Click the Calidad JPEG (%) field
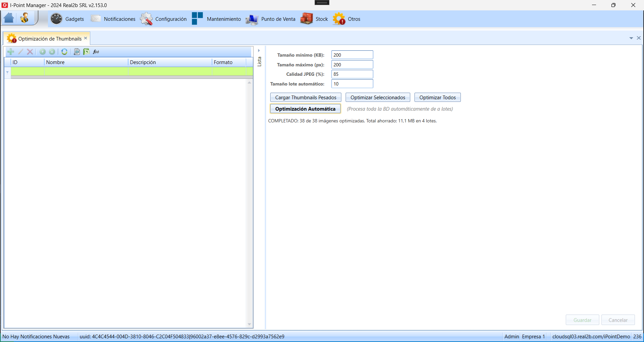This screenshot has height=342, width=644. click(352, 74)
